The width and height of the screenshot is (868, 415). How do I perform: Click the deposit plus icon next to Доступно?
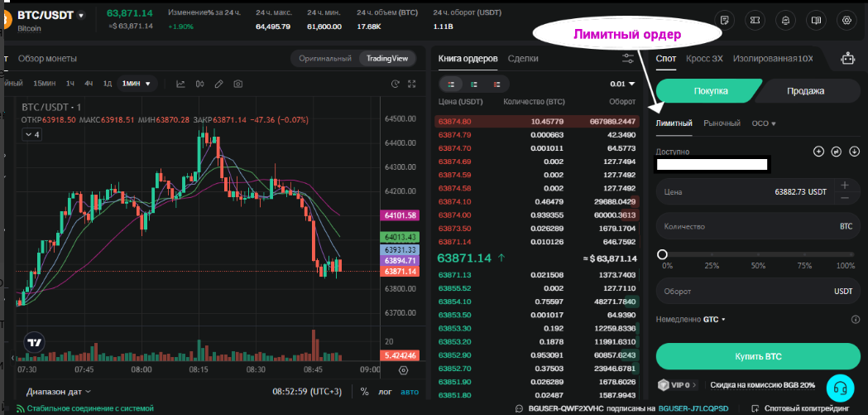pyautogui.click(x=818, y=152)
